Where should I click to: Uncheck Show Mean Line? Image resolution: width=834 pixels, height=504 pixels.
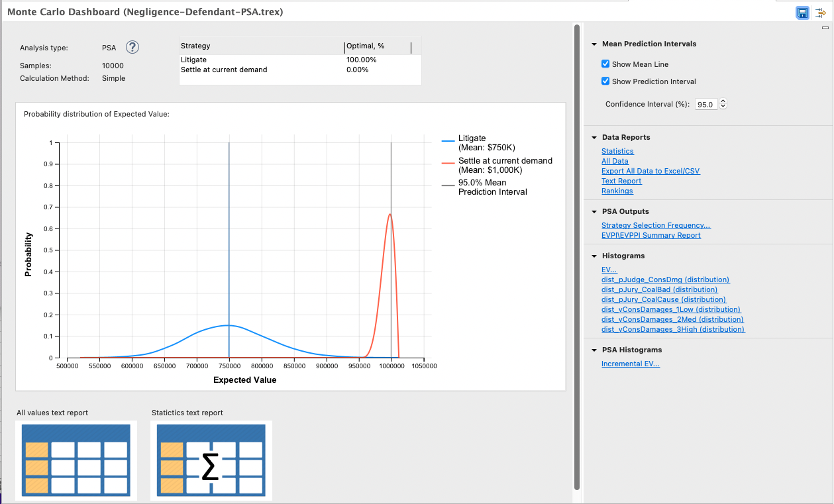[605, 64]
